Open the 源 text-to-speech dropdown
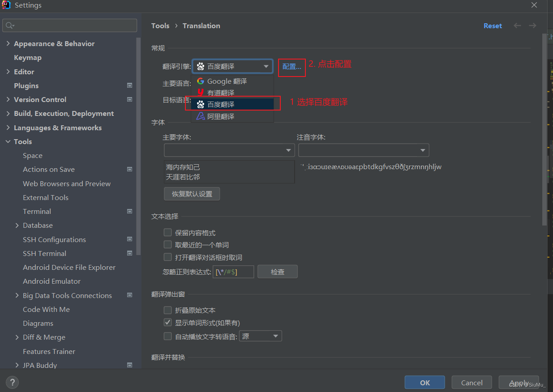 point(261,336)
